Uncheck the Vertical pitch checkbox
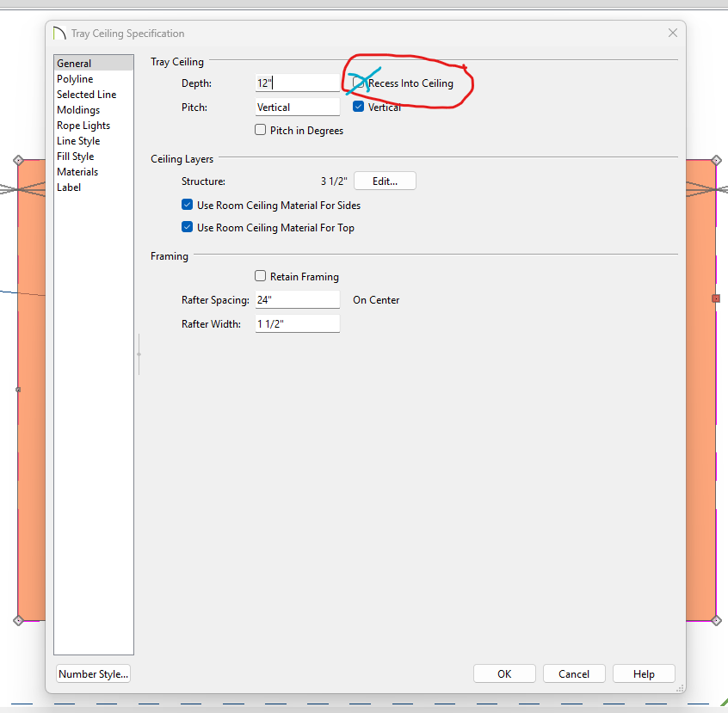The height and width of the screenshot is (713, 728). click(x=358, y=107)
